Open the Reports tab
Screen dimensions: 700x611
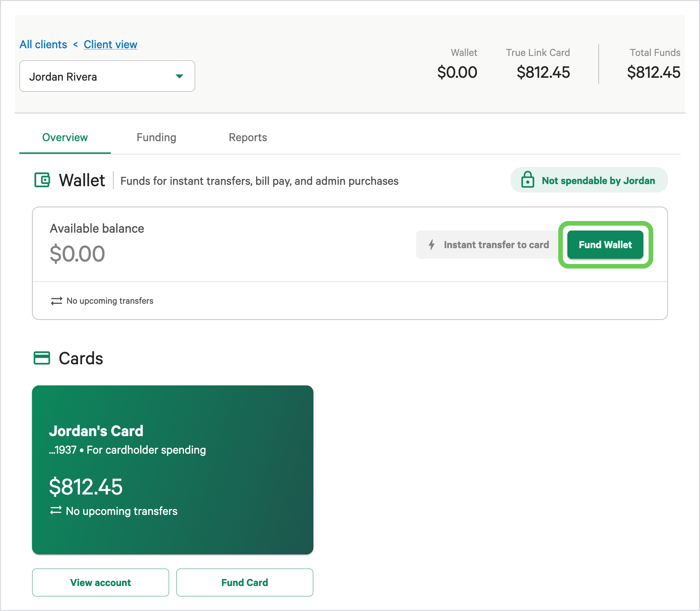[x=248, y=137]
